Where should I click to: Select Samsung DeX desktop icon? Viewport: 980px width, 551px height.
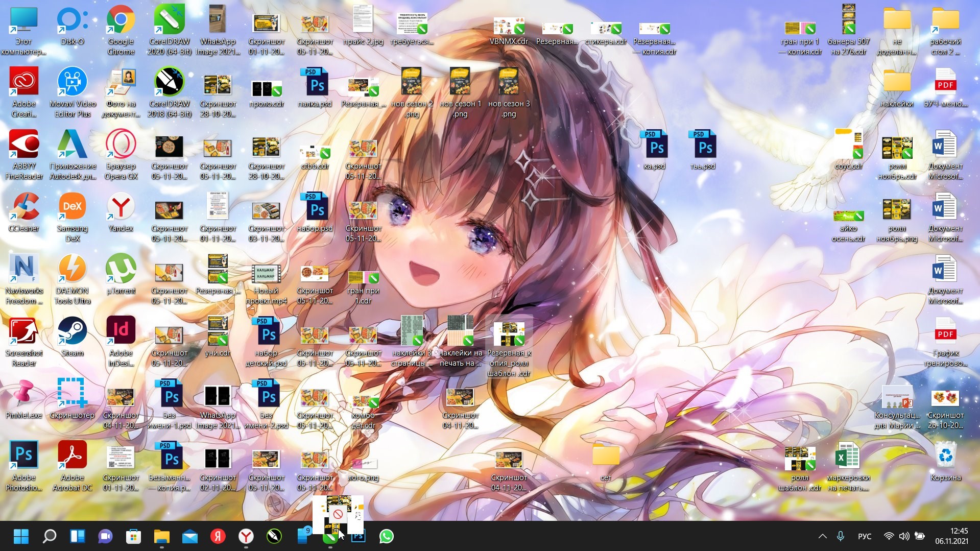[x=73, y=218]
